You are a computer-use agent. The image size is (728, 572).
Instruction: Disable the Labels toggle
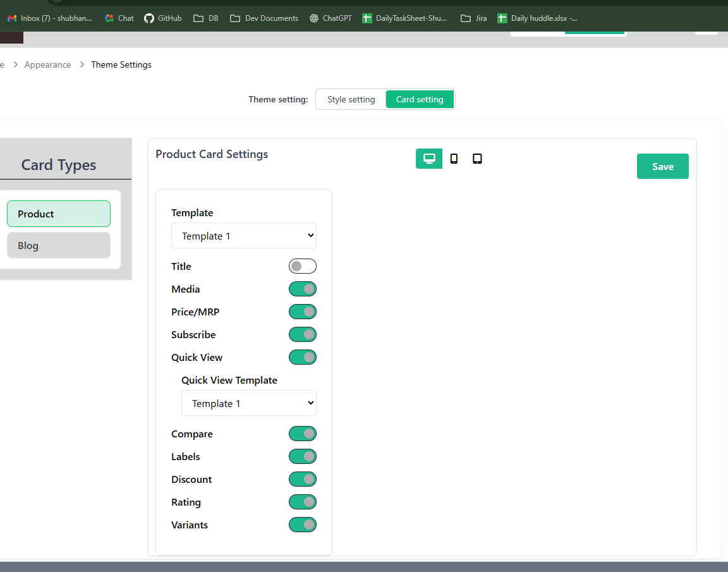[302, 456]
